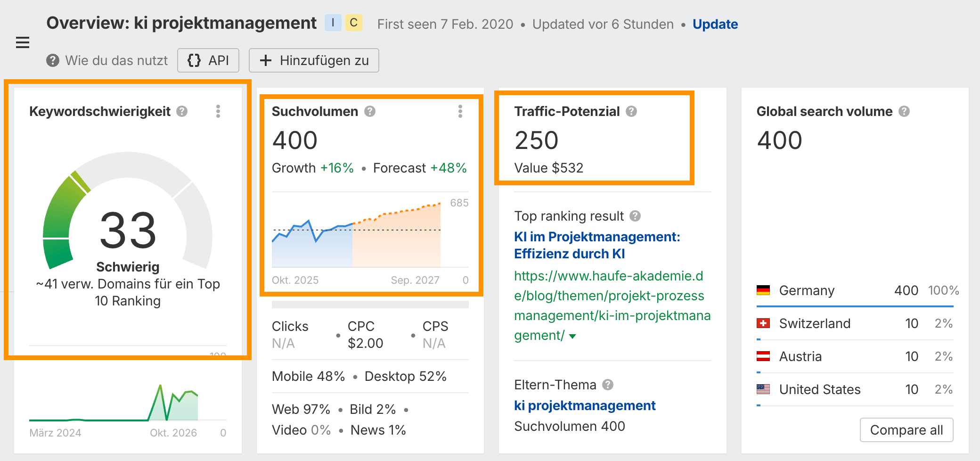Image resolution: width=980 pixels, height=461 pixels.
Task: Click the Wie du das nutzt help icon
Action: click(x=53, y=60)
